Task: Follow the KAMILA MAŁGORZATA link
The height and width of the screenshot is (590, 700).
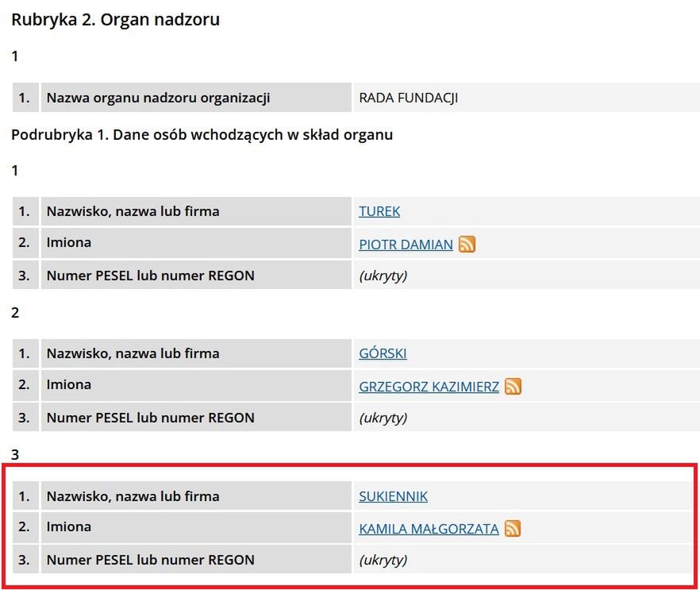Action: click(429, 529)
